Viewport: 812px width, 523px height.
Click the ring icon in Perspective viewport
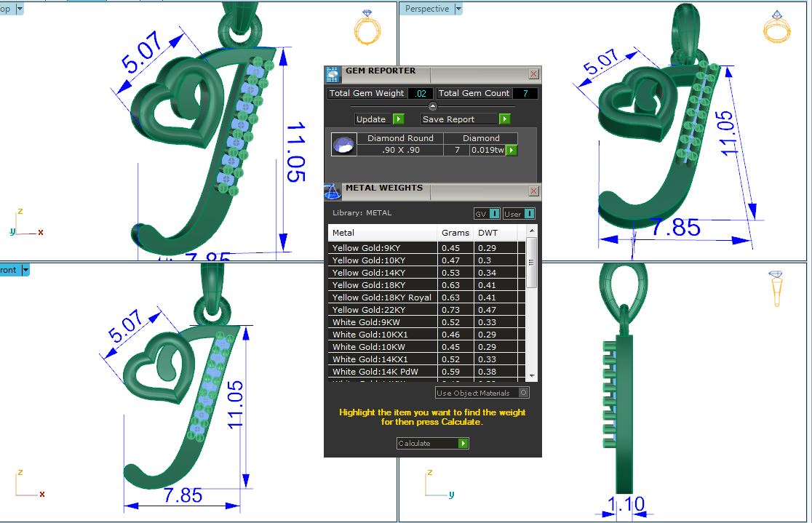pos(776,27)
